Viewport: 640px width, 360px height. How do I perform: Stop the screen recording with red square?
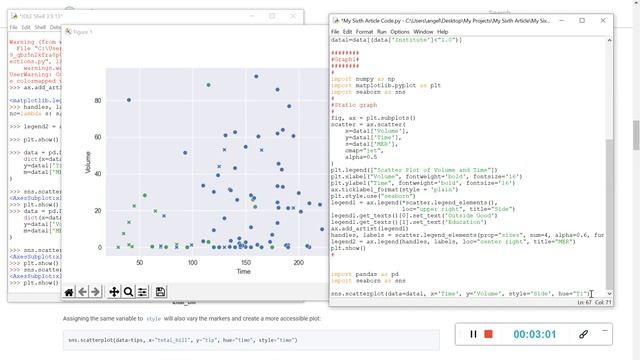[488, 334]
